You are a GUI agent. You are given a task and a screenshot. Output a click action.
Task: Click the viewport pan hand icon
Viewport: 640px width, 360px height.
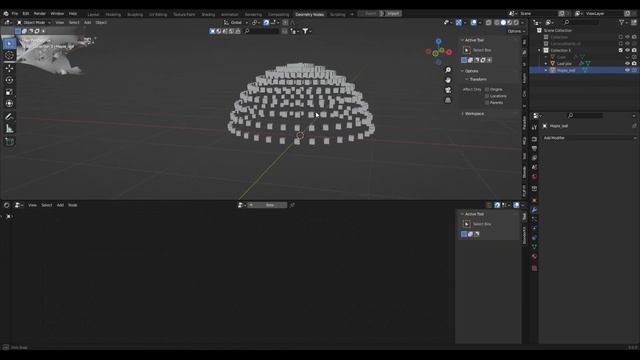pos(448,80)
